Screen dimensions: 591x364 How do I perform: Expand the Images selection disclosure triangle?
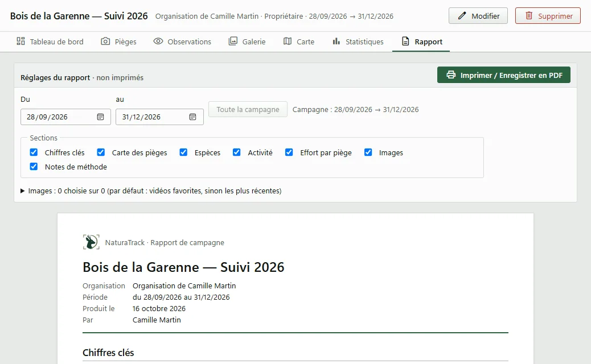click(x=23, y=191)
